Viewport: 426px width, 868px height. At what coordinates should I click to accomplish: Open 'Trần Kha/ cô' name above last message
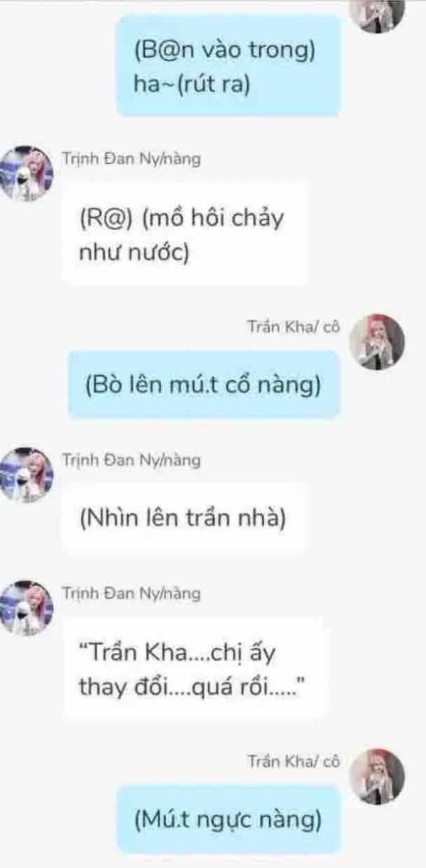coord(294,761)
